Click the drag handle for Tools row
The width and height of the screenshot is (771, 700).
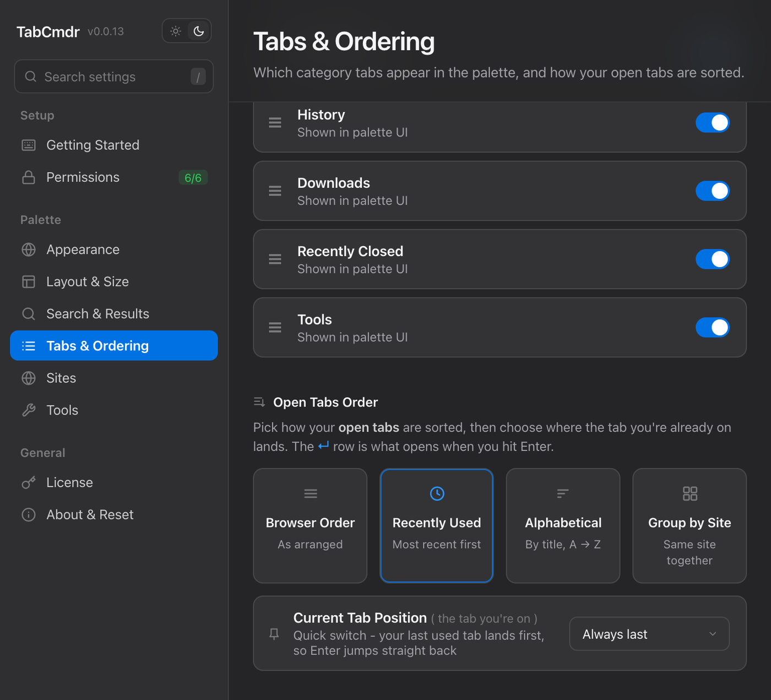pos(275,327)
